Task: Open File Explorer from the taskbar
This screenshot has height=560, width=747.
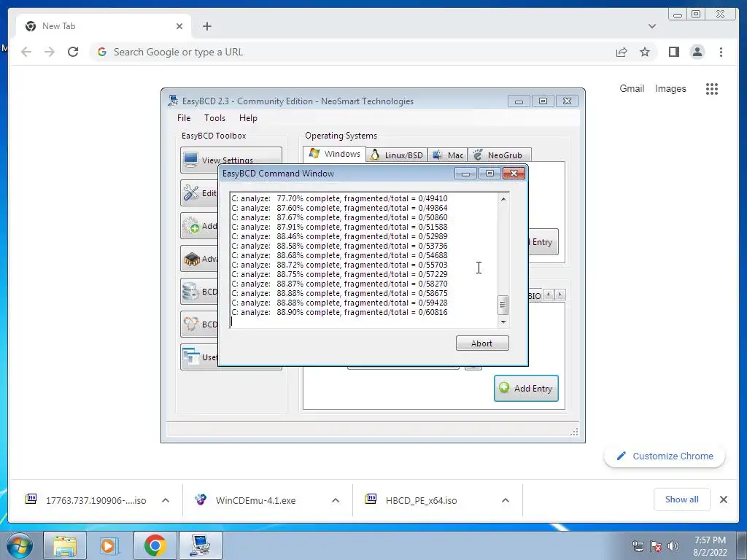Action: click(x=65, y=545)
